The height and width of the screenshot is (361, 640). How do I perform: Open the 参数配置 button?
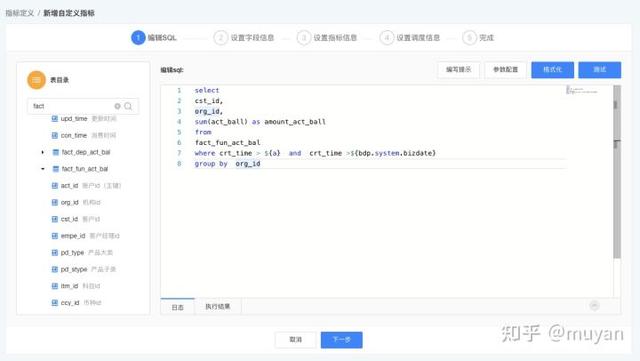pyautogui.click(x=505, y=70)
